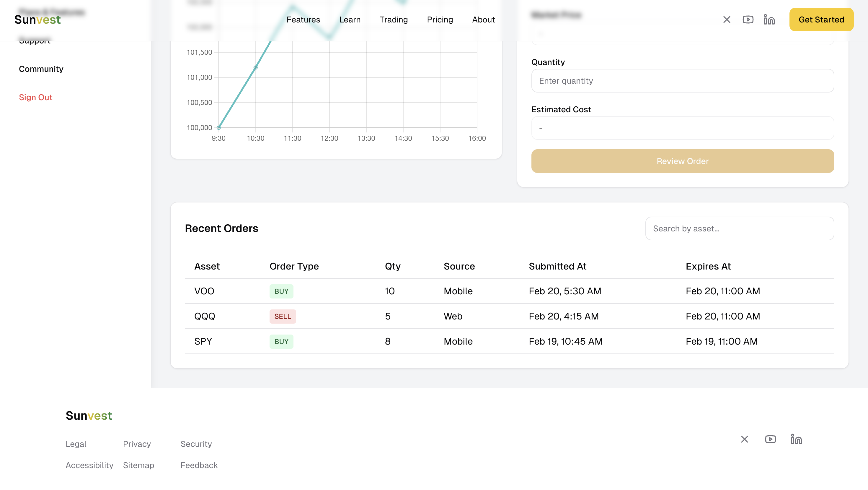
Task: Click the Review Order button
Action: 682,161
